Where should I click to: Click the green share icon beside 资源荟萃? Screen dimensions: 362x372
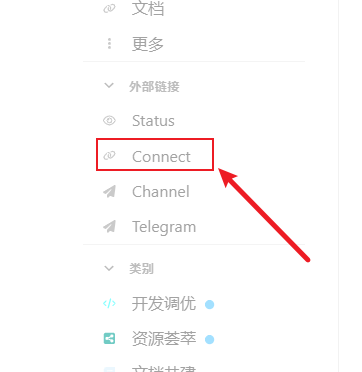coord(109,339)
